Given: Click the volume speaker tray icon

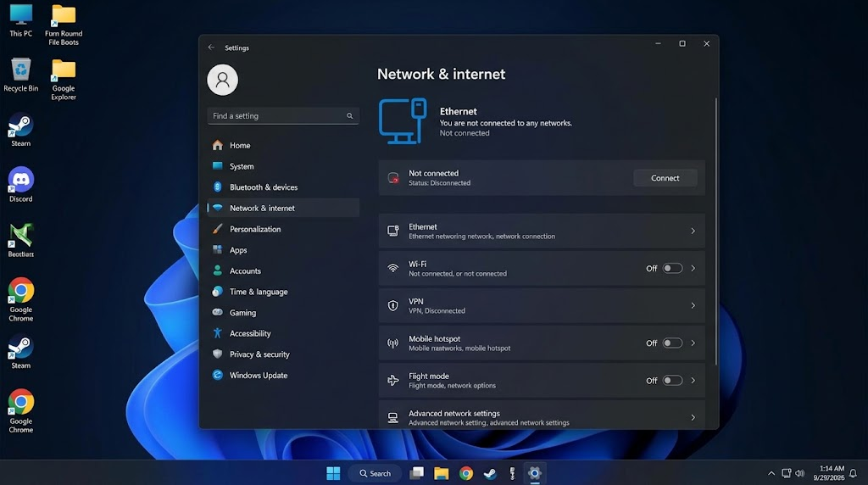Looking at the screenshot, I should click(x=800, y=473).
